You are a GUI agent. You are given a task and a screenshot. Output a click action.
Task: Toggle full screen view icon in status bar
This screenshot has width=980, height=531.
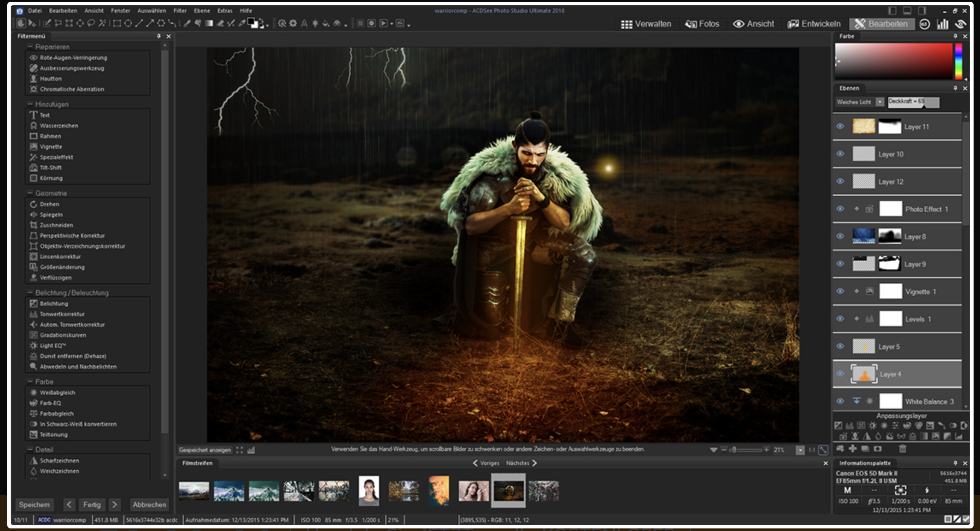coord(240,450)
